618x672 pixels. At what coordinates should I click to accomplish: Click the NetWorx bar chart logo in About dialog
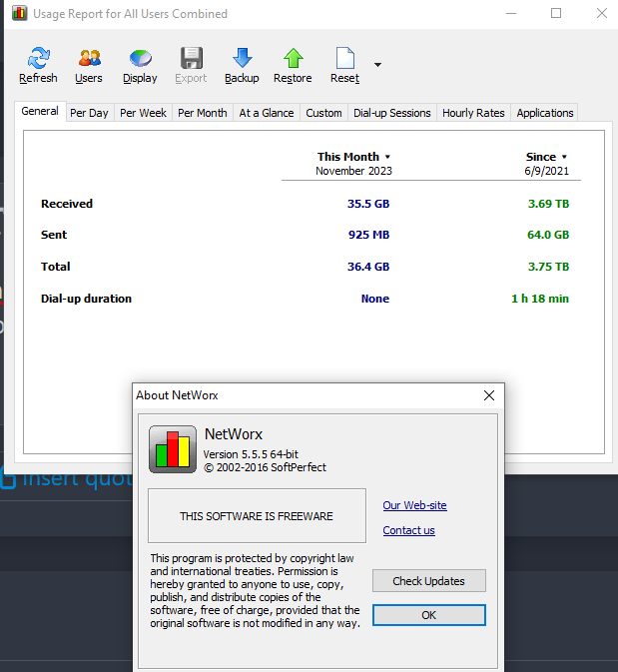pos(173,449)
